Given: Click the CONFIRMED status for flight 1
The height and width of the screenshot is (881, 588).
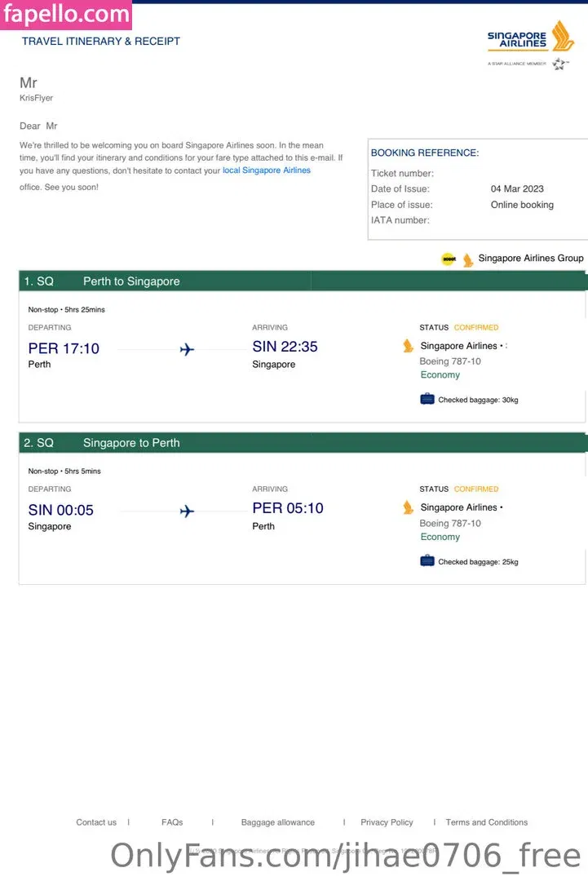Looking at the screenshot, I should 476,328.
